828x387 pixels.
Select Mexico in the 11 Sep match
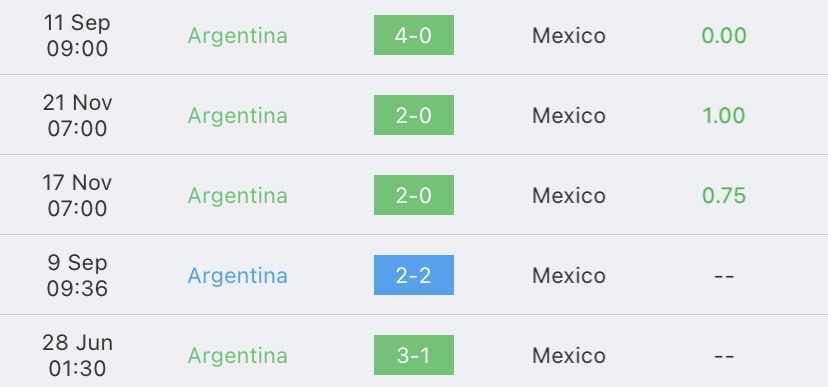tap(569, 36)
